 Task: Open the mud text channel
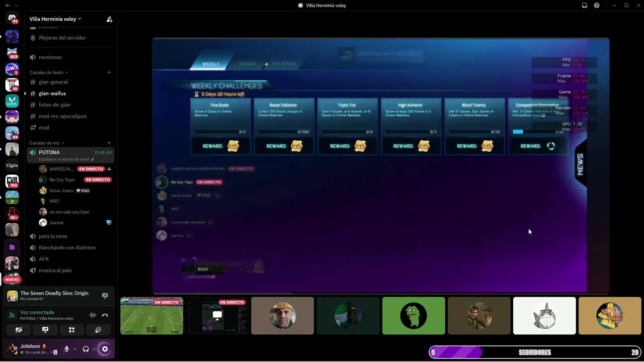pyautogui.click(x=70, y=128)
